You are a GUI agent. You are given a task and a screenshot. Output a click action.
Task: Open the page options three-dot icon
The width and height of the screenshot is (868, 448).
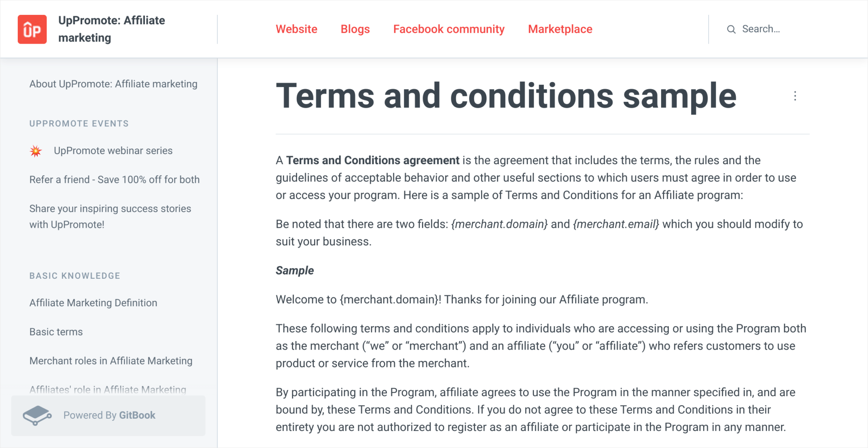tap(795, 96)
